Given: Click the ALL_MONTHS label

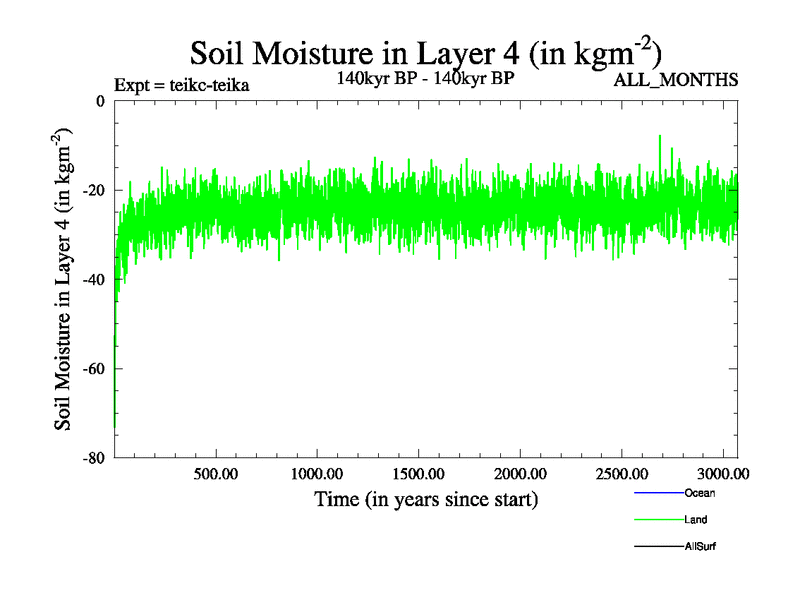Looking at the screenshot, I should pos(676,80).
